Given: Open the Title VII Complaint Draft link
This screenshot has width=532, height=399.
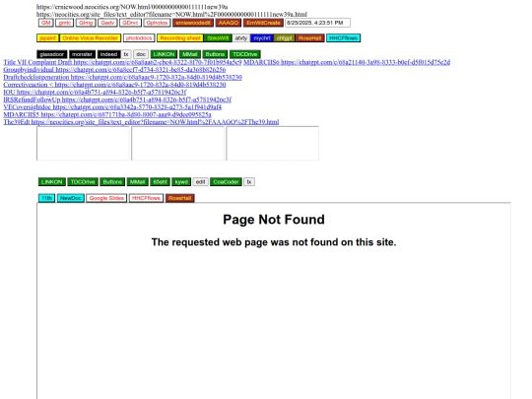Looking at the screenshot, I should (122, 62).
